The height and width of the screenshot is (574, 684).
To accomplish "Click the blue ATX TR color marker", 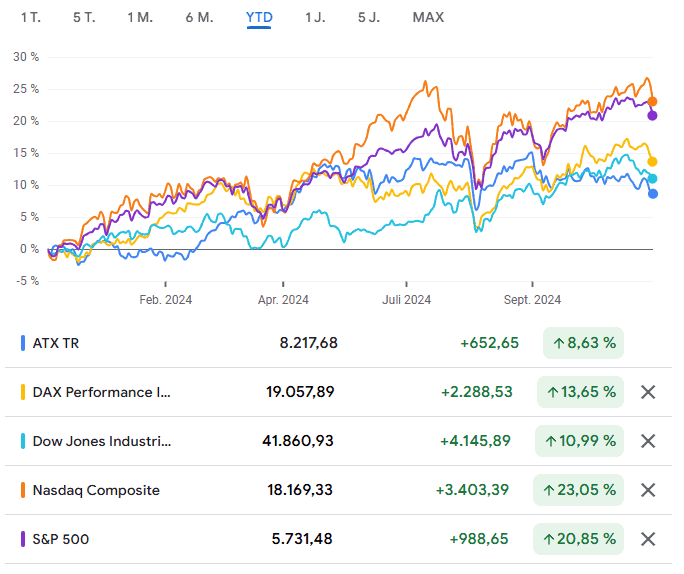I will 23,343.
